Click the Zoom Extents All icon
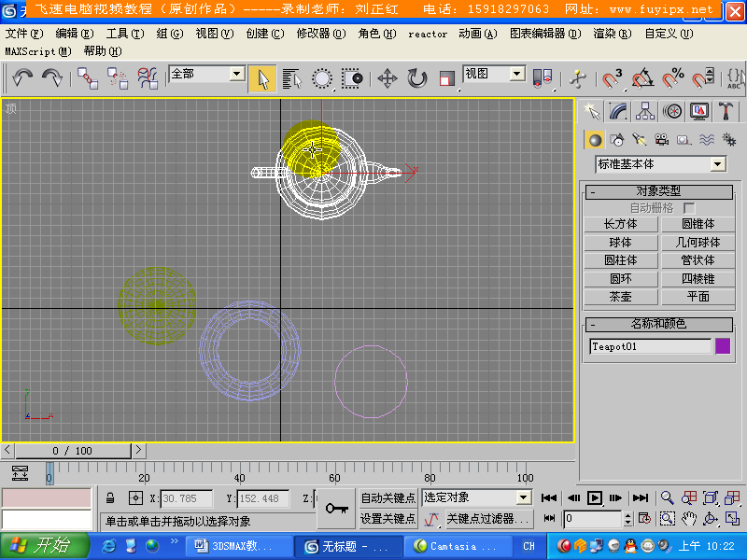The height and width of the screenshot is (560, 747). tap(732, 498)
